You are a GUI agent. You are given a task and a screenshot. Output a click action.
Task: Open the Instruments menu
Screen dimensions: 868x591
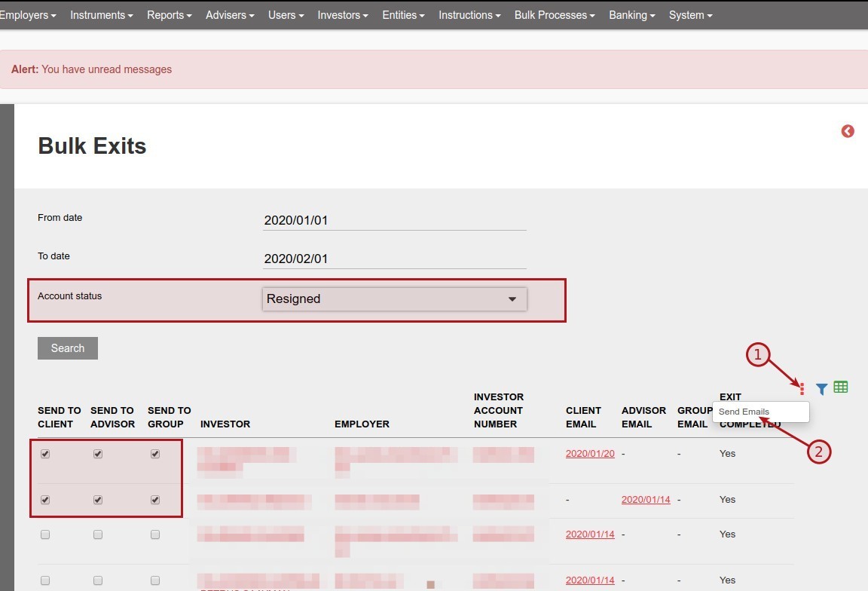click(x=101, y=15)
